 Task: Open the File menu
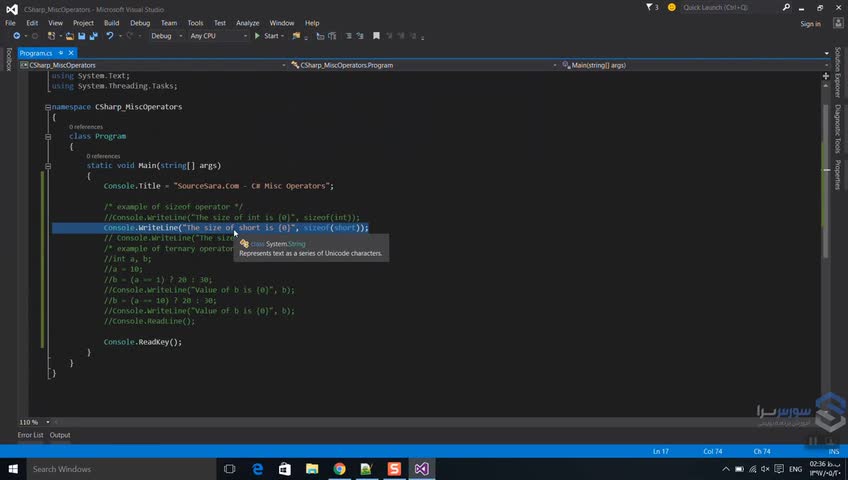10,23
